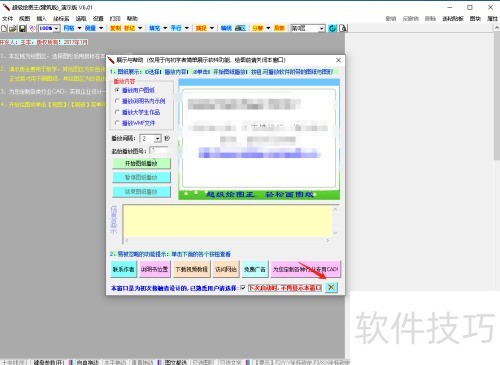Screen dimensions: 500x365
Task: Click the 标记 toolbar button
Action: pyautogui.click(x=130, y=28)
